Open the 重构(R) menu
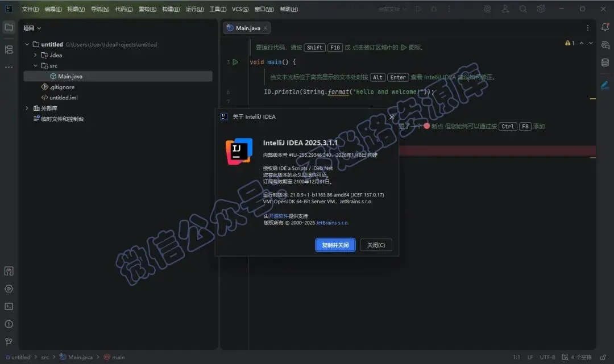Screen dimensions: 614x364 (147, 9)
